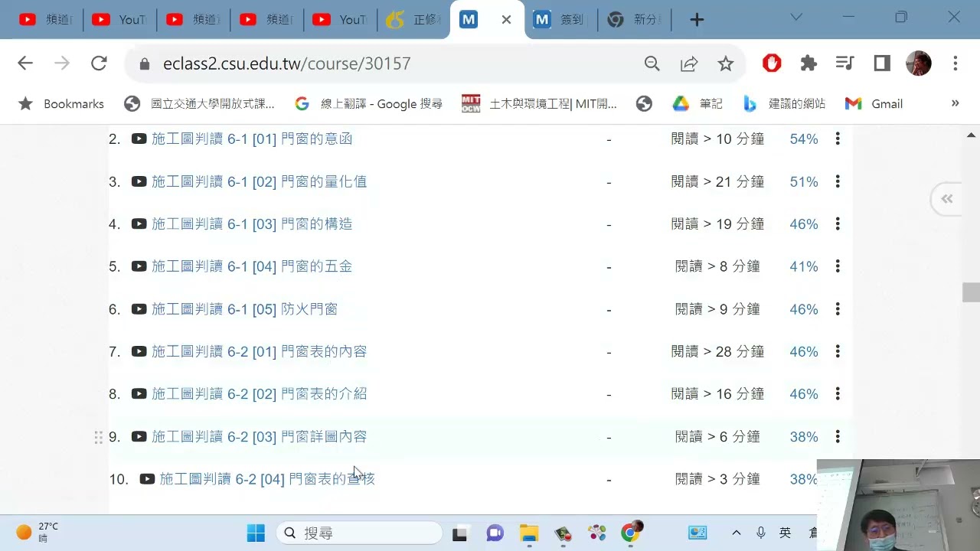Bookmark this page with star icon
This screenshot has width=980, height=551.
pos(726,64)
